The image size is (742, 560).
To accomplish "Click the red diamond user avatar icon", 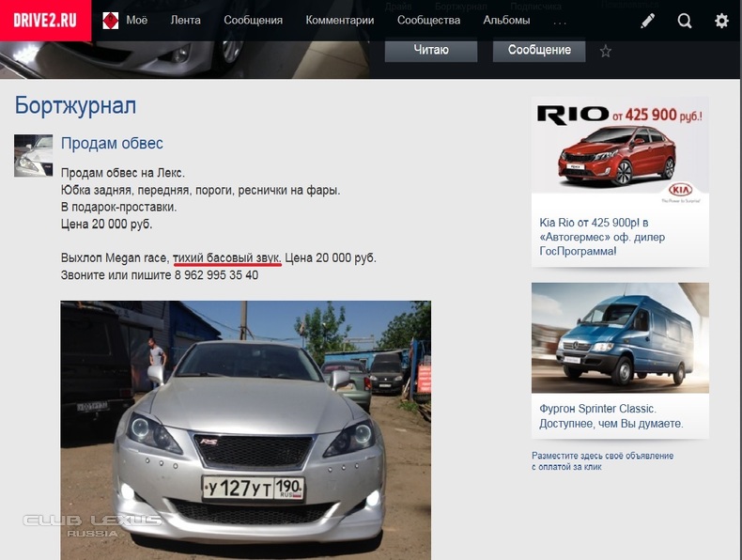I will point(111,21).
